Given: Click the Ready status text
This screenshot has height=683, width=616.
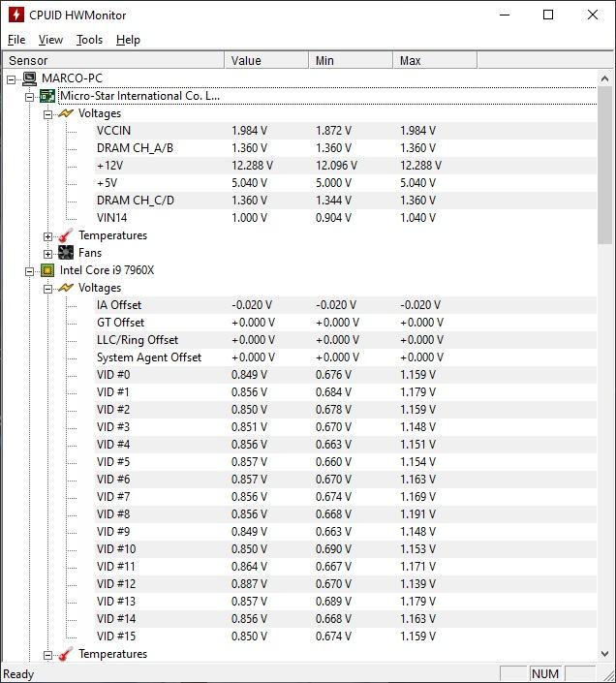Looking at the screenshot, I should pos(18,674).
